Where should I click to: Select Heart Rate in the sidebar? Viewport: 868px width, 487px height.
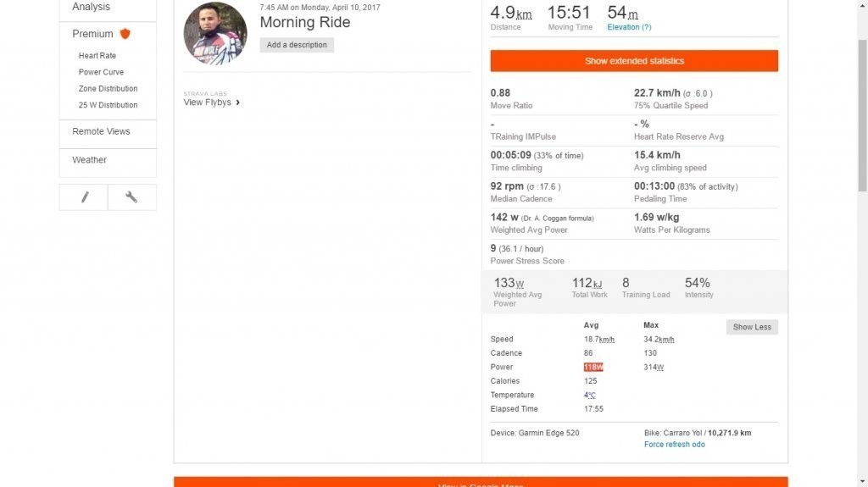97,56
